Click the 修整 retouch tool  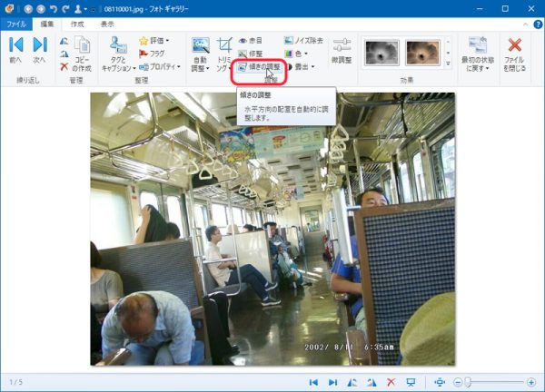click(250, 54)
